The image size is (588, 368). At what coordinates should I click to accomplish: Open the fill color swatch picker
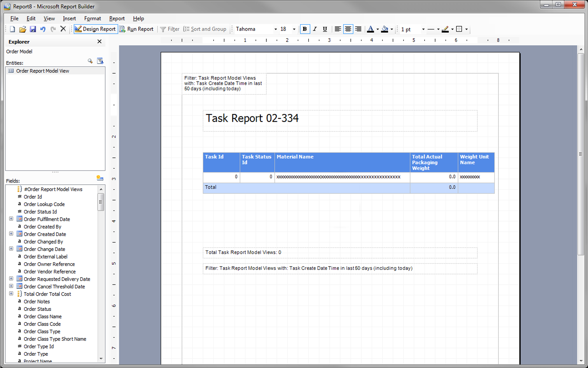[x=392, y=29]
